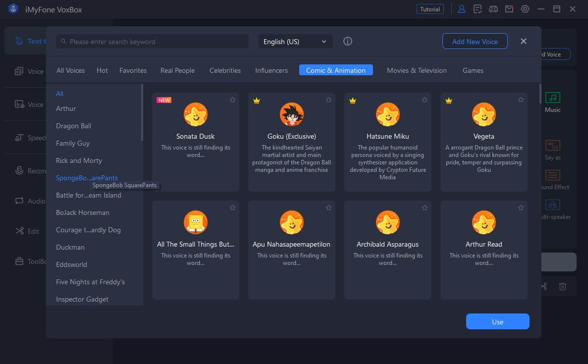Click the Sound Effect icon

[553, 175]
